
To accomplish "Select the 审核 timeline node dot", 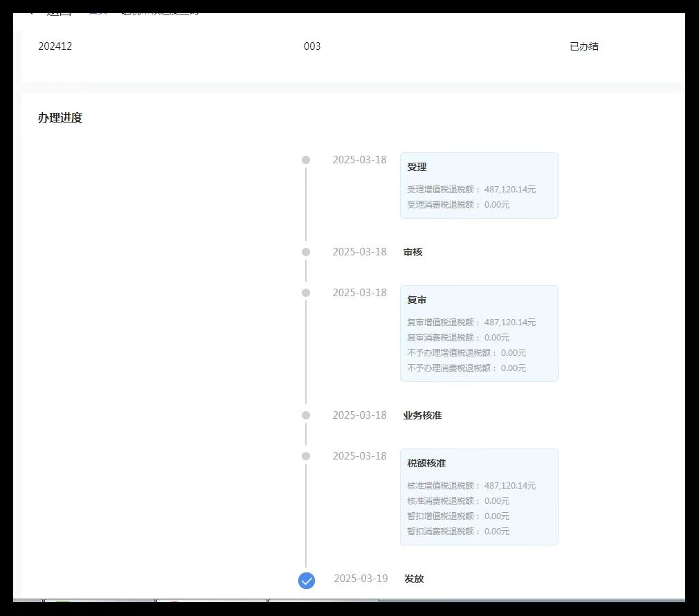I will point(306,252).
